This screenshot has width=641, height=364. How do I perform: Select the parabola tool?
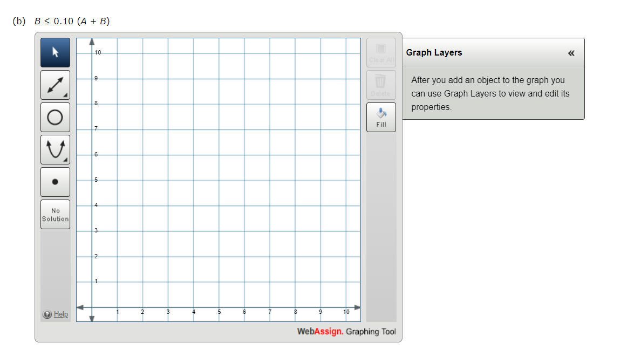(x=55, y=149)
